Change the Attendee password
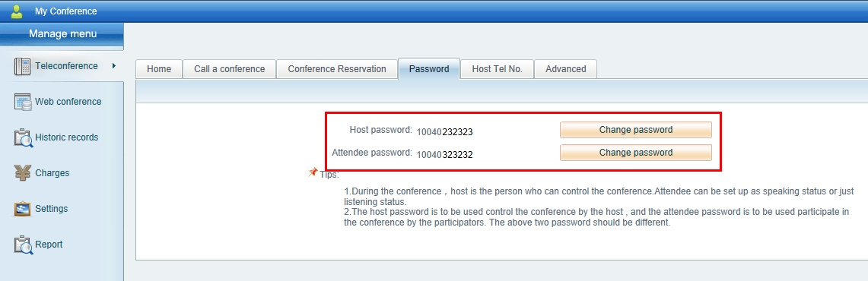The image size is (868, 281). (635, 153)
